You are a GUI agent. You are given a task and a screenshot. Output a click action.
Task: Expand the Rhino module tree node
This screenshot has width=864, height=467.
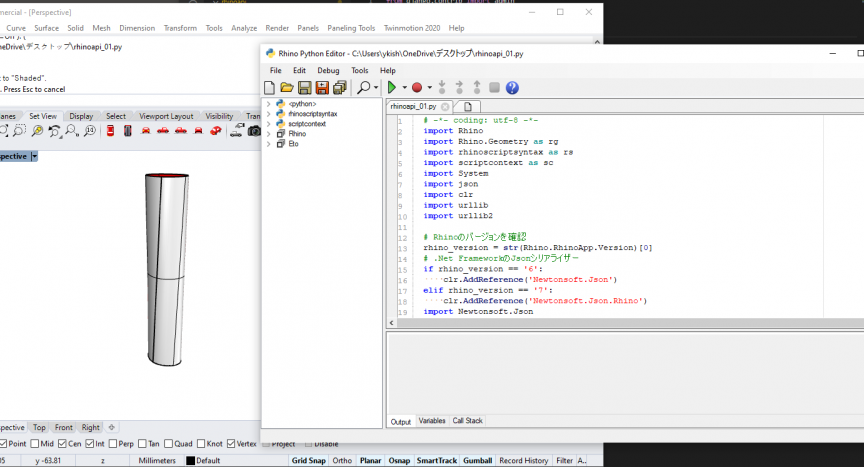point(268,134)
